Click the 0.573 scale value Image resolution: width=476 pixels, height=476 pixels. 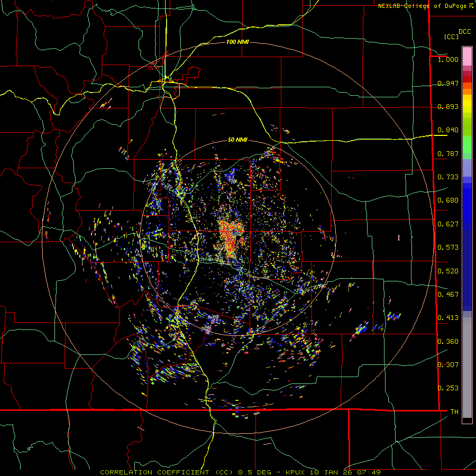click(448, 248)
